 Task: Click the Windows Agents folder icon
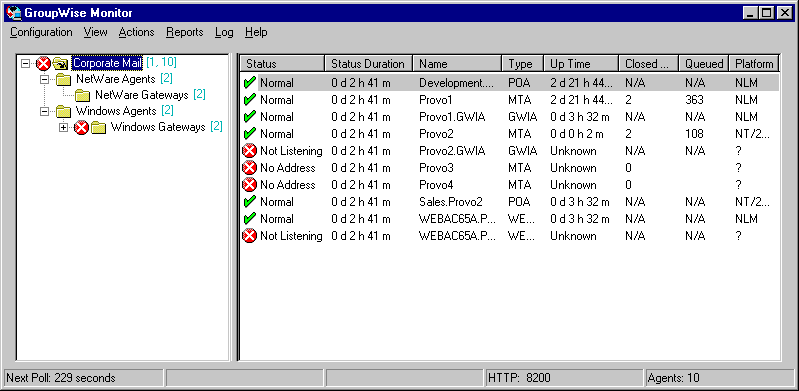click(x=64, y=111)
